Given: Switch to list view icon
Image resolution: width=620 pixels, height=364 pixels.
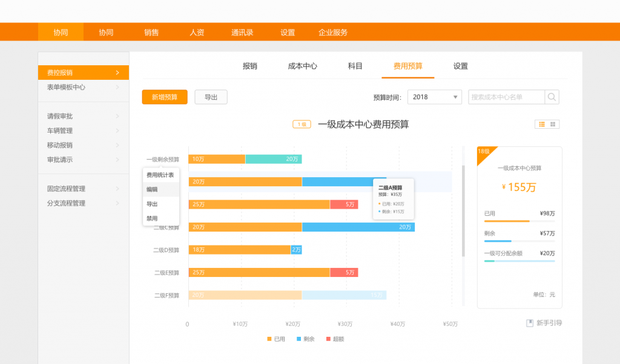Looking at the screenshot, I should tap(542, 124).
